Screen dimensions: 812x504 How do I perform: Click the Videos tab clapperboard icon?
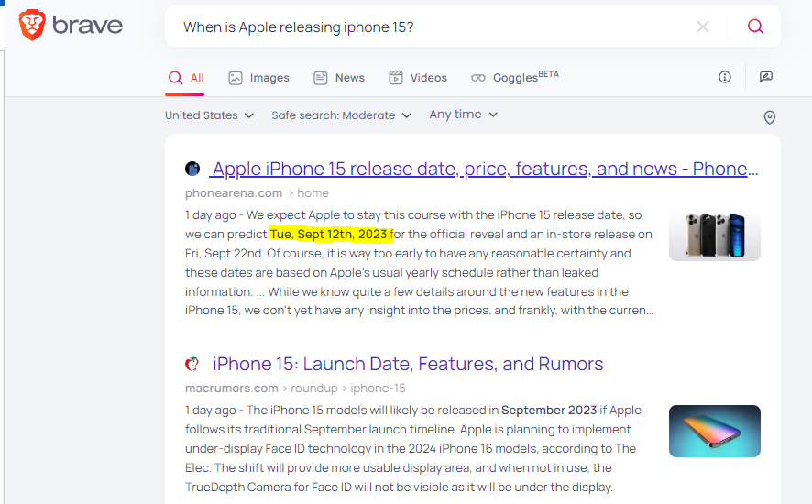[x=396, y=78]
